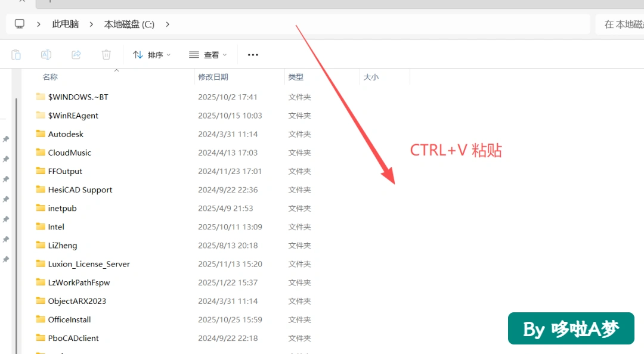Viewport: 644px width, 354px height.
Task: Select the inetpub folder icon
Action: click(41, 208)
